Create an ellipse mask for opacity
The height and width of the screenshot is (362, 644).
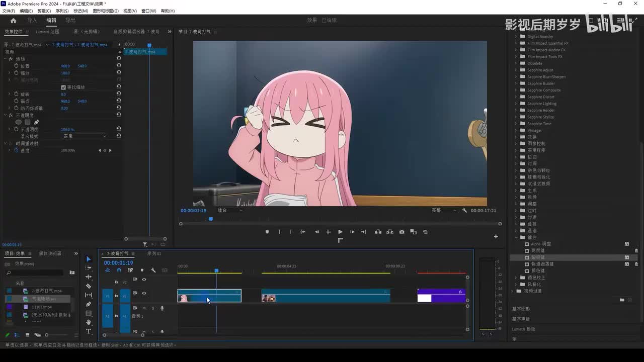(19, 122)
